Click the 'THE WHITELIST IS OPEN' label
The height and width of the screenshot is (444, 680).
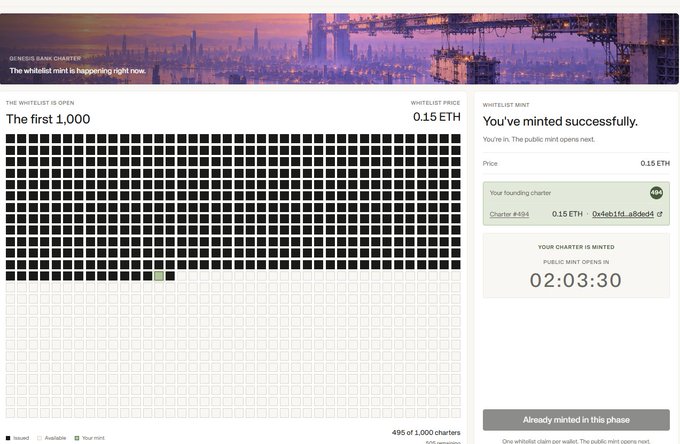click(40, 103)
